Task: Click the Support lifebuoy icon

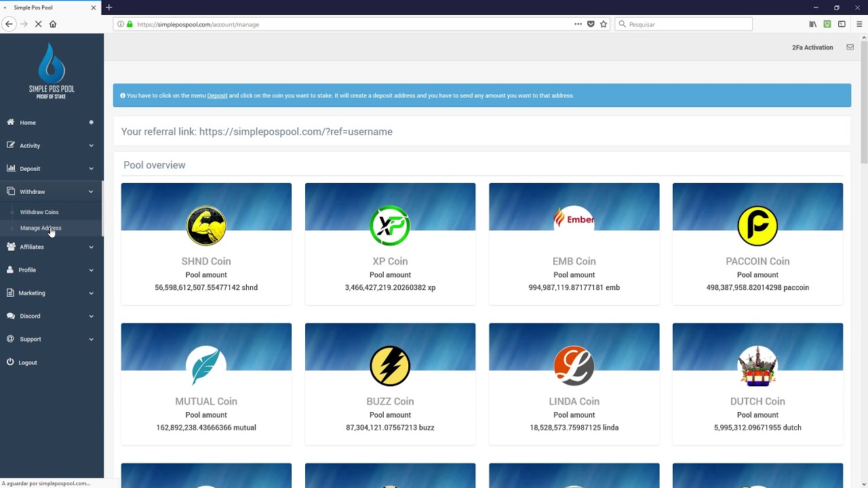Action: [10, 339]
